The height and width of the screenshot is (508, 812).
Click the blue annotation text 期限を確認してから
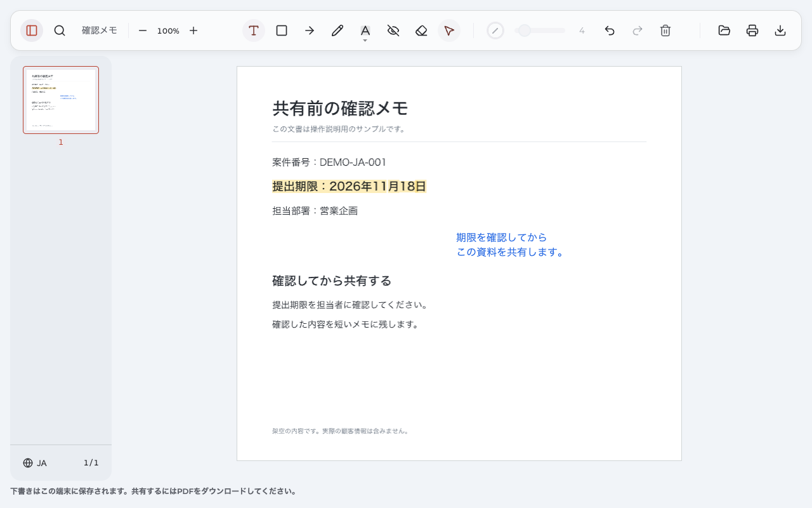(501, 237)
